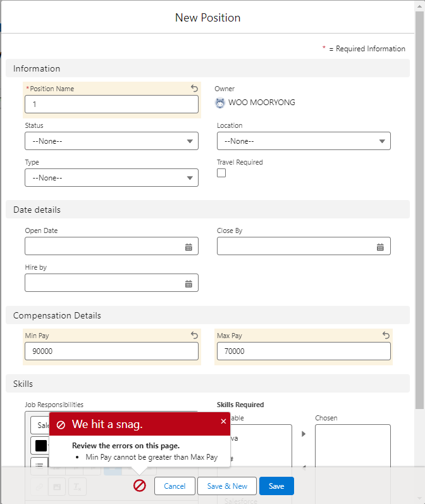Undo the Min Pay field edit
Viewport: 425px width, 504px height.
pyautogui.click(x=195, y=336)
